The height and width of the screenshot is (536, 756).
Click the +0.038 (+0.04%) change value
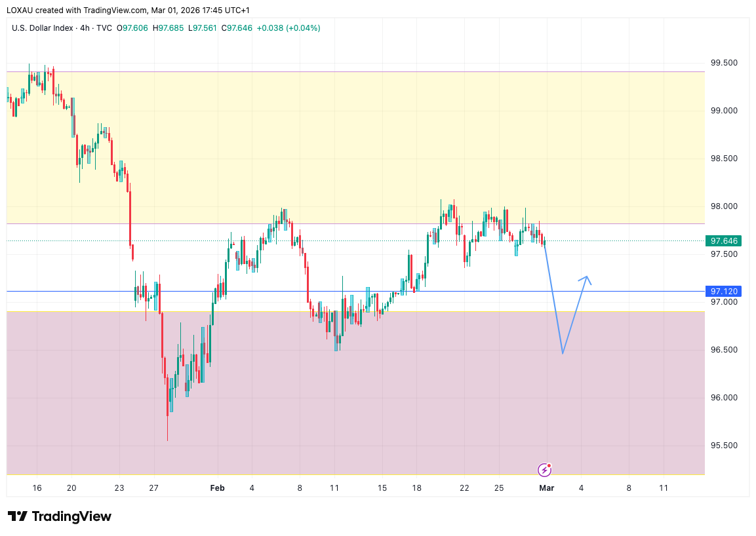pyautogui.click(x=288, y=28)
